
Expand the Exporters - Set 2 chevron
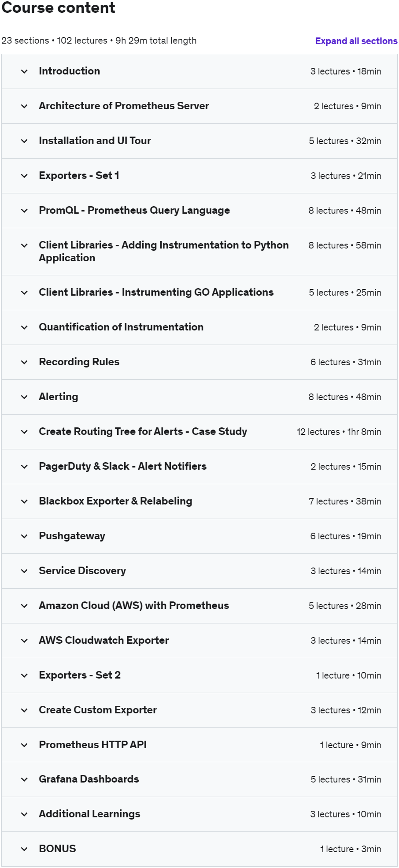[24, 675]
